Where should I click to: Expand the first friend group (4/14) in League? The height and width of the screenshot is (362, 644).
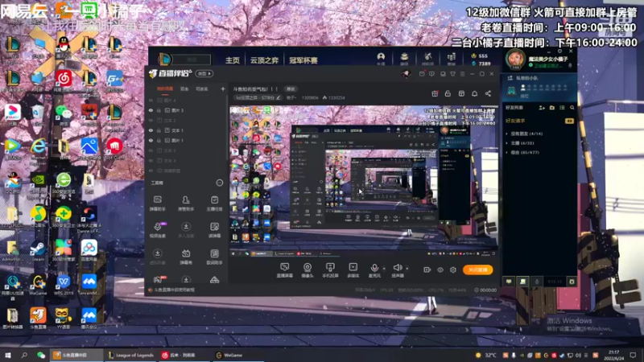pyautogui.click(x=507, y=134)
